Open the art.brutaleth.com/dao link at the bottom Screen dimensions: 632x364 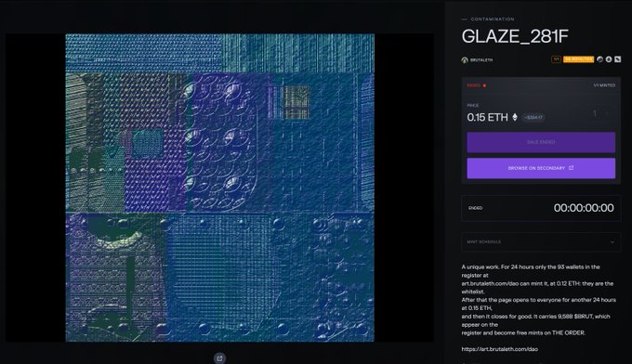[499, 349]
